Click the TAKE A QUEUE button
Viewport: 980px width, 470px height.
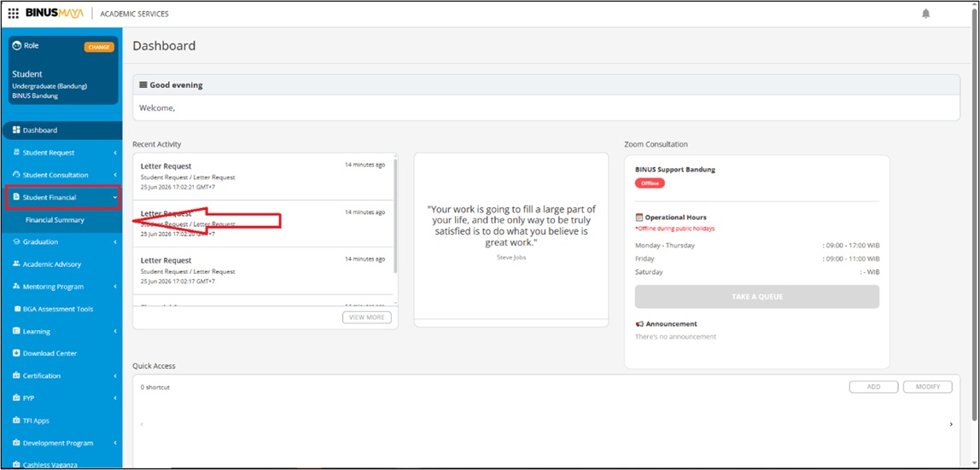tap(757, 297)
